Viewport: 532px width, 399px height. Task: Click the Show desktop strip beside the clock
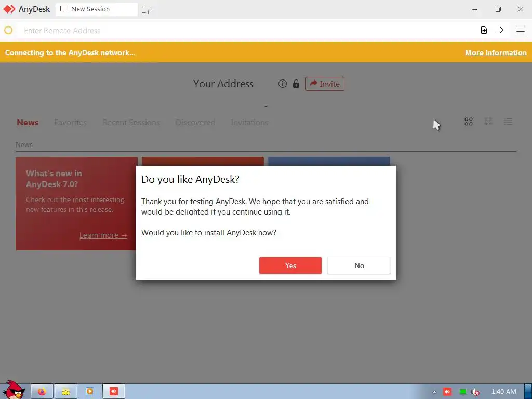click(528, 392)
